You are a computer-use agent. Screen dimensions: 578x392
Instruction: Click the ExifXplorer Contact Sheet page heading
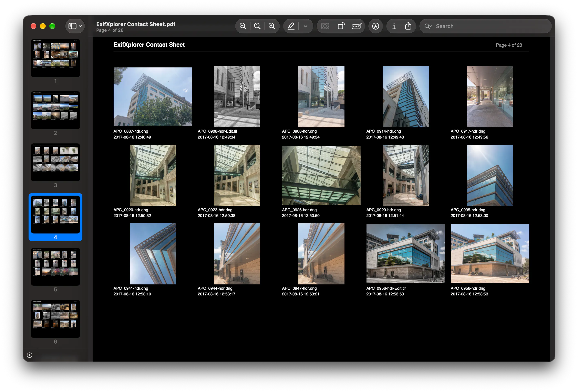point(149,45)
